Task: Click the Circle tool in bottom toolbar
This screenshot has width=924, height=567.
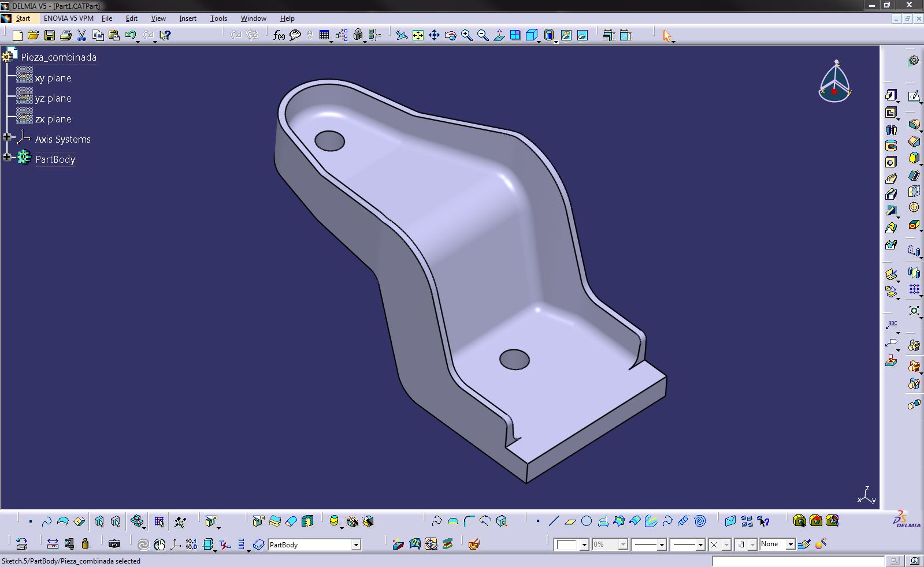Action: pos(587,521)
